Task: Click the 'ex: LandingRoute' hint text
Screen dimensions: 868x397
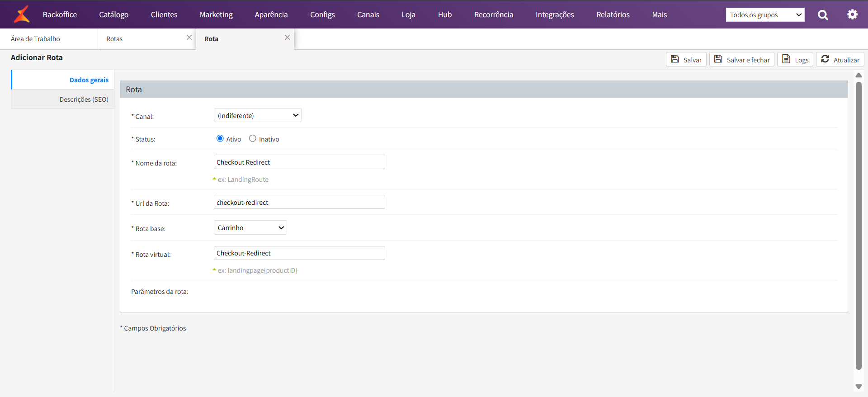Action: coord(243,180)
